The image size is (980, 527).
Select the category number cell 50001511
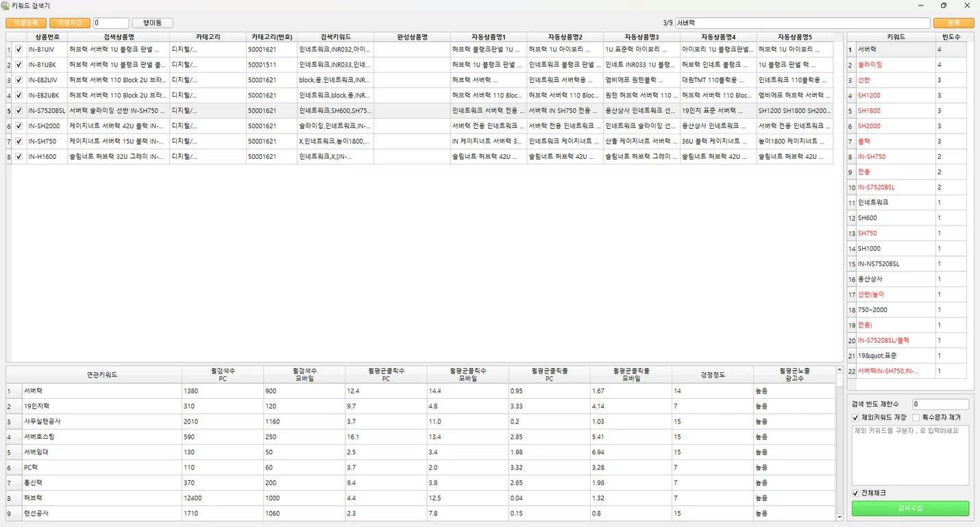click(x=272, y=64)
